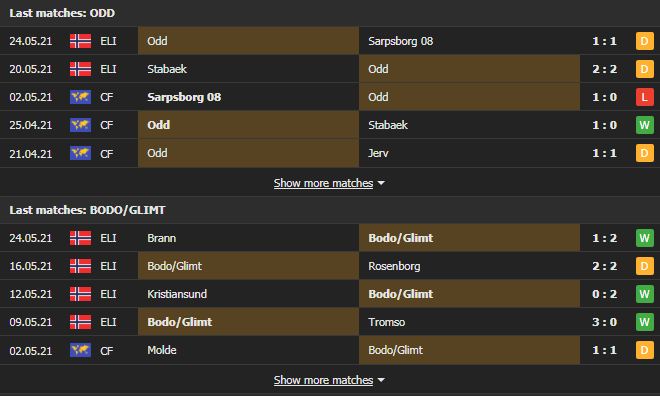The height and width of the screenshot is (396, 660).
Task: Expand Show more matches under Odd section
Action: [x=323, y=183]
